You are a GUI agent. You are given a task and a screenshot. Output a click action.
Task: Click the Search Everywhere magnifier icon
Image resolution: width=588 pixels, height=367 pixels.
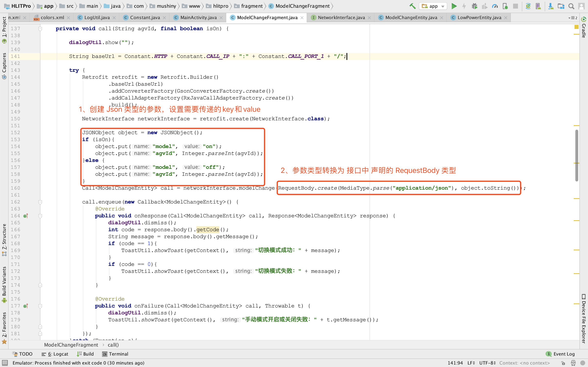tap(571, 6)
